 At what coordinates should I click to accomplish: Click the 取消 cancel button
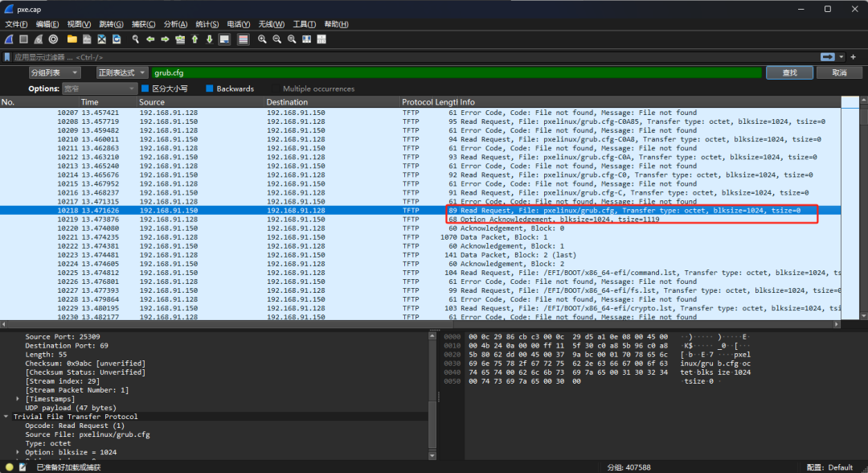click(x=839, y=72)
